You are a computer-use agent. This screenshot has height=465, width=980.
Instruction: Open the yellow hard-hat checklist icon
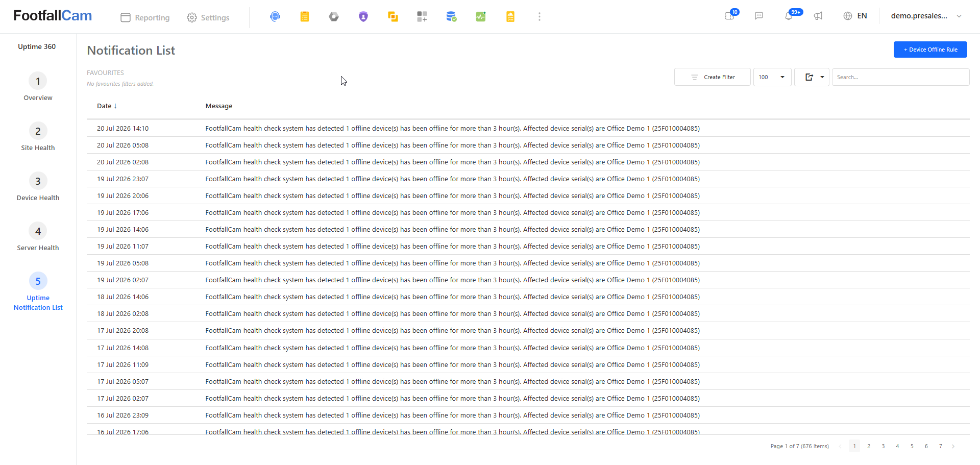click(510, 17)
